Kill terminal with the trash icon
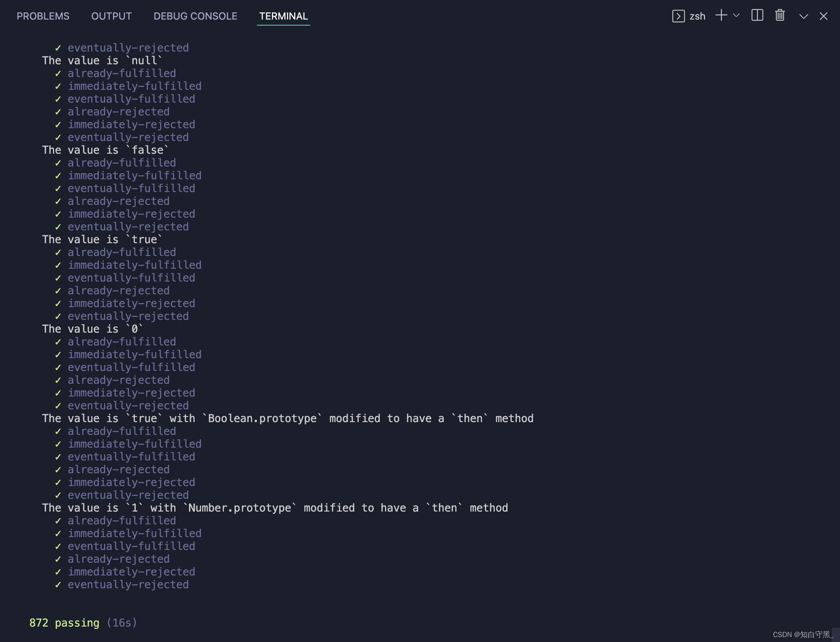The width and height of the screenshot is (840, 642). pyautogui.click(x=780, y=15)
